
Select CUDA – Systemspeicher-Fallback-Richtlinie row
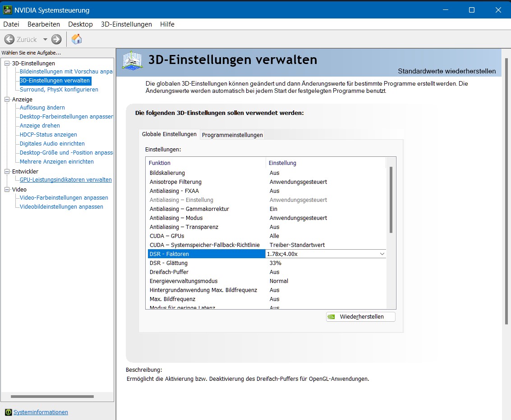(x=267, y=245)
